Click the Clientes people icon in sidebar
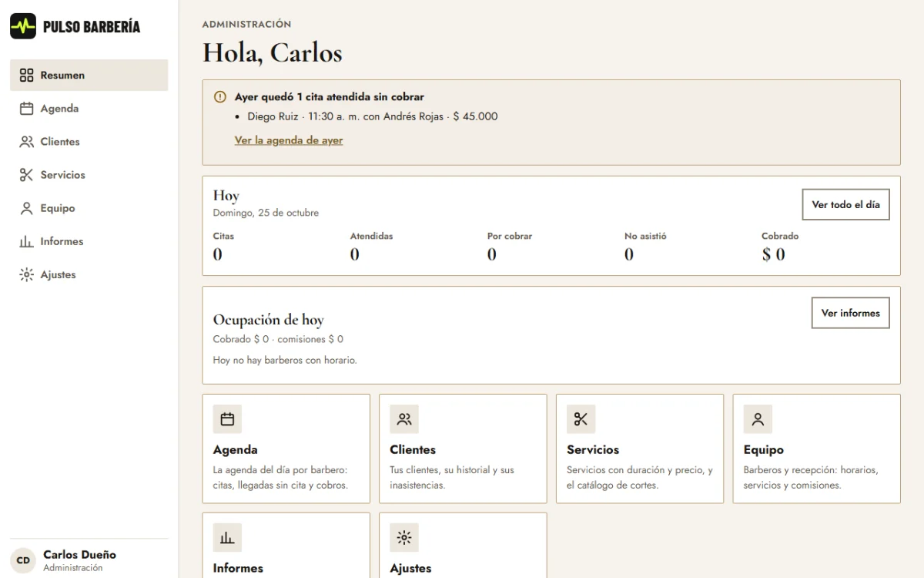924x578 pixels. coord(27,142)
